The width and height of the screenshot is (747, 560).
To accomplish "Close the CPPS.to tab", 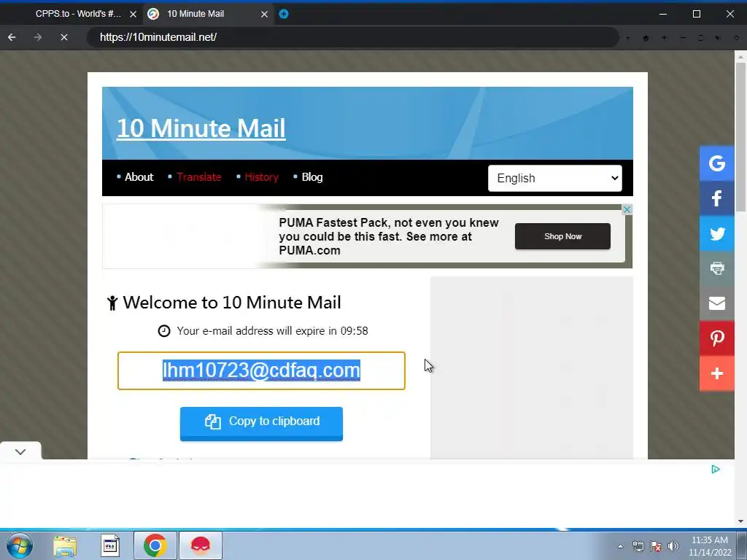I will [133, 15].
